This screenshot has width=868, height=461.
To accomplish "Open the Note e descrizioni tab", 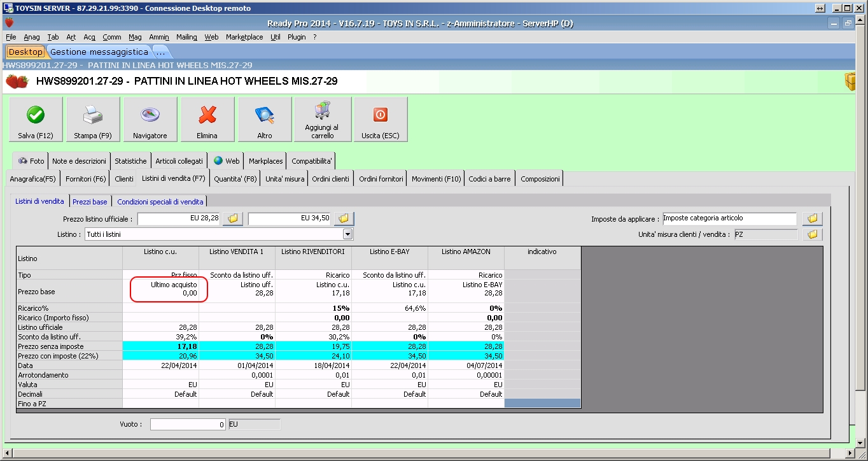I will 80,161.
